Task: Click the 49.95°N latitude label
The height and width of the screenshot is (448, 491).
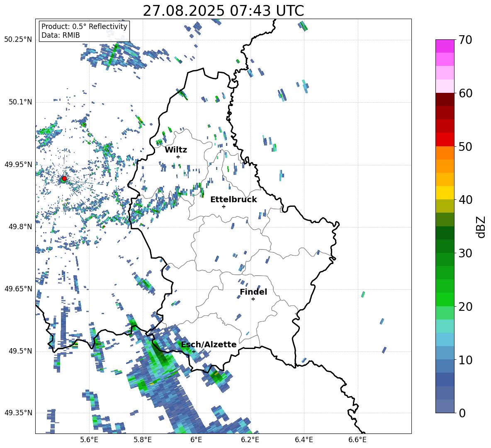Action: point(18,165)
